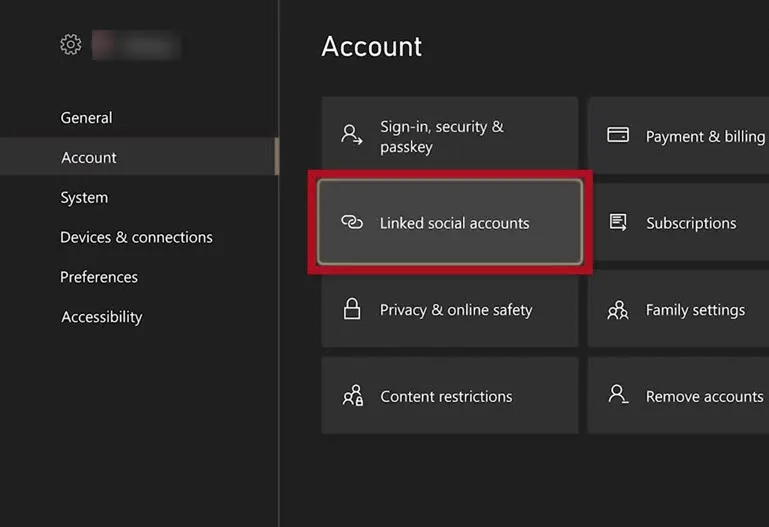Viewport: 769px width, 527px height.
Task: Open Content restrictions tile
Action: (450, 396)
